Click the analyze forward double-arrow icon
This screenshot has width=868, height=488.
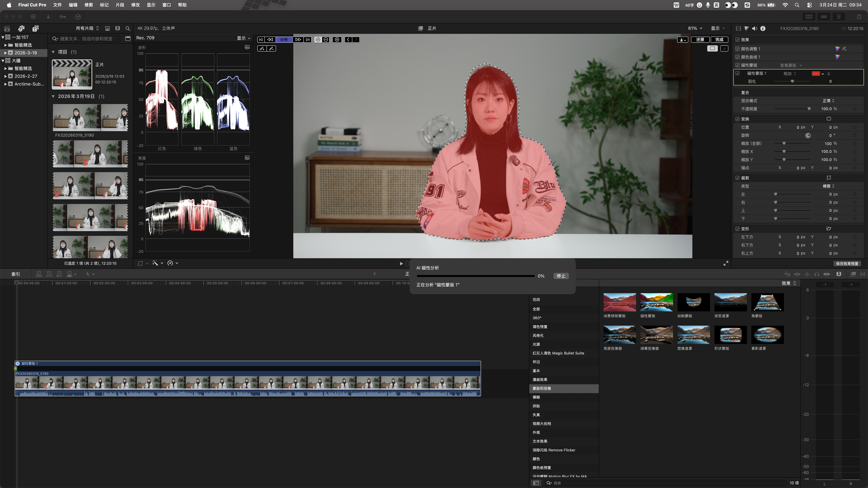point(298,40)
